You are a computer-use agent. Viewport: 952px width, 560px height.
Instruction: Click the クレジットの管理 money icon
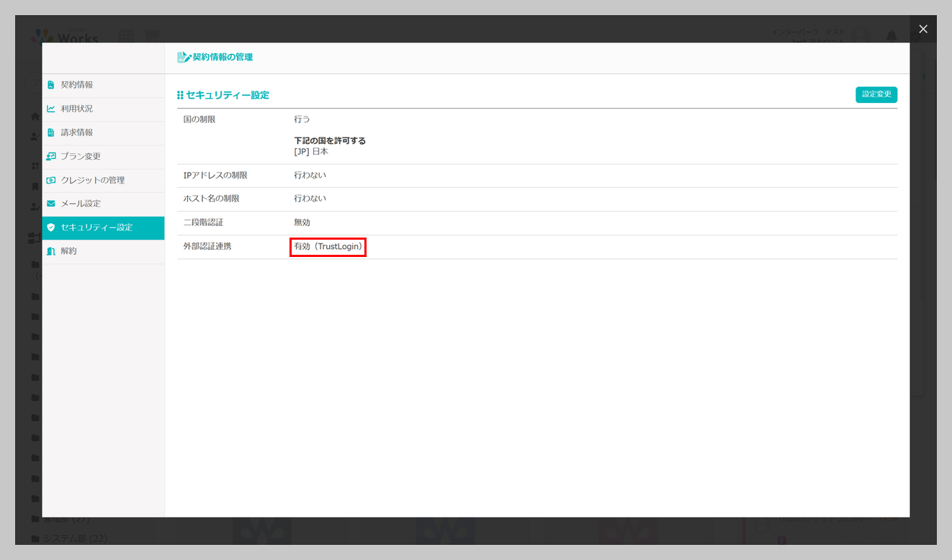coord(51,180)
